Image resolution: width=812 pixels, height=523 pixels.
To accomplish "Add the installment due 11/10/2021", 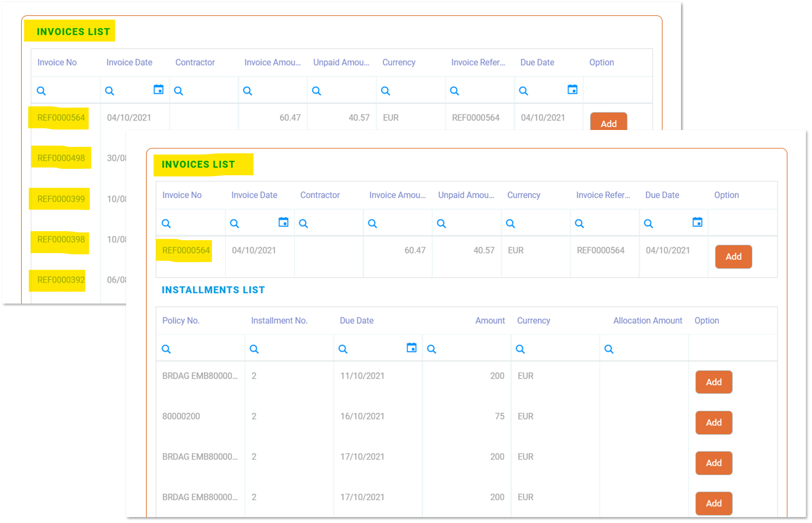I will point(713,382).
